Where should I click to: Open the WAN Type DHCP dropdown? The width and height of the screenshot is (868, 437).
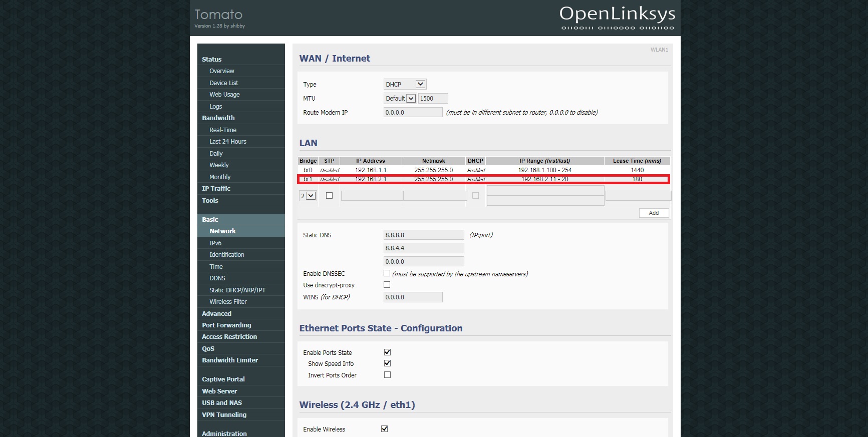pyautogui.click(x=405, y=84)
